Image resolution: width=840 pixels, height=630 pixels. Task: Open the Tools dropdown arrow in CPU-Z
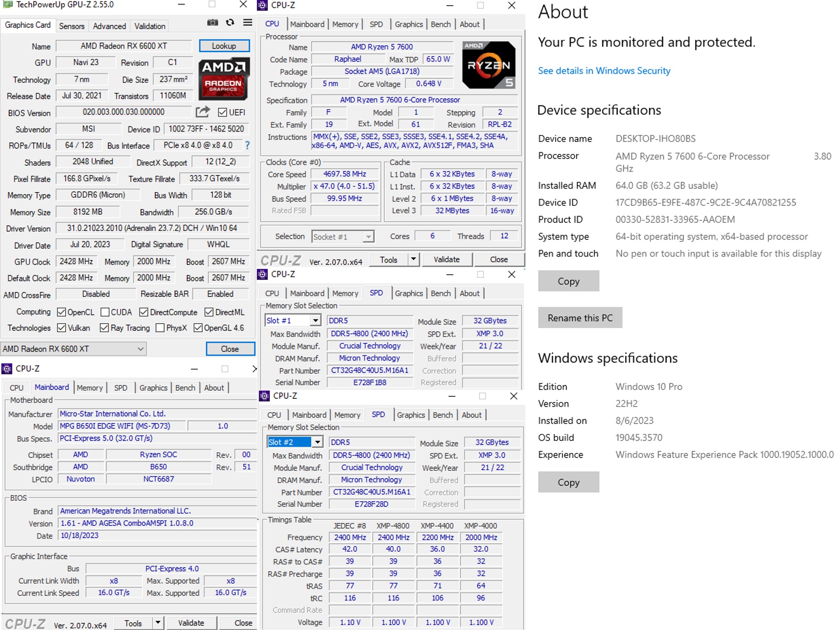413,259
